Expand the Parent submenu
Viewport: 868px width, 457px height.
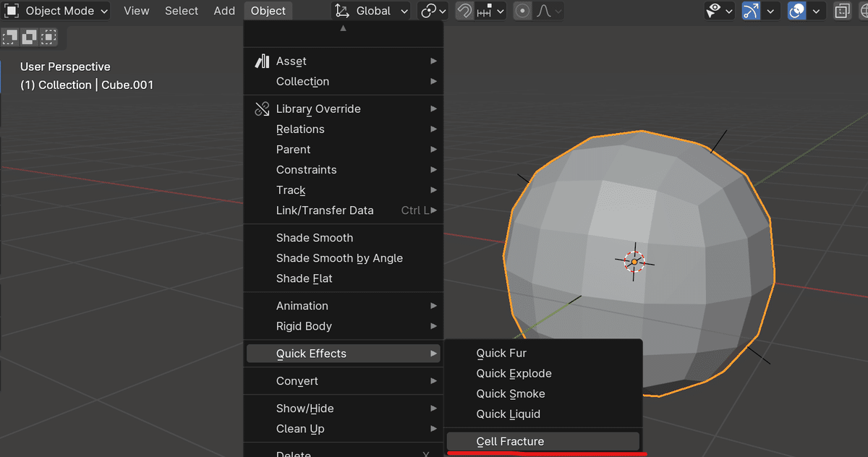tap(344, 150)
